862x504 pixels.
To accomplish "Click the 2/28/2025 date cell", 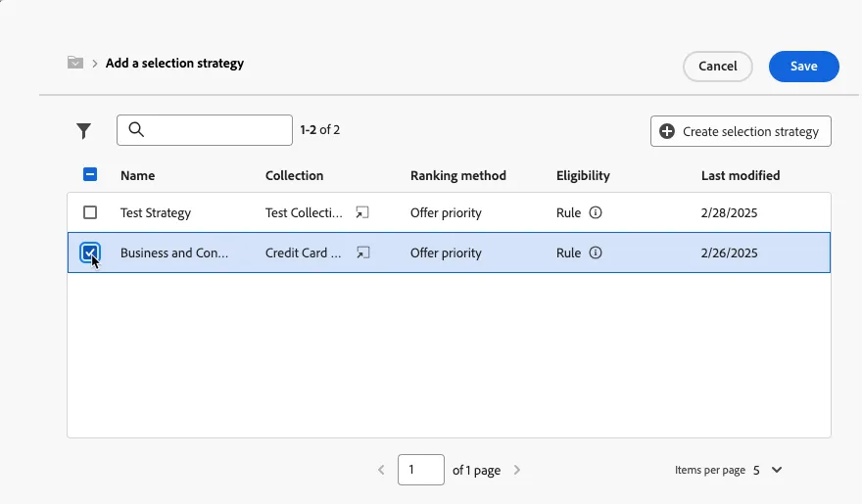I will (x=729, y=213).
